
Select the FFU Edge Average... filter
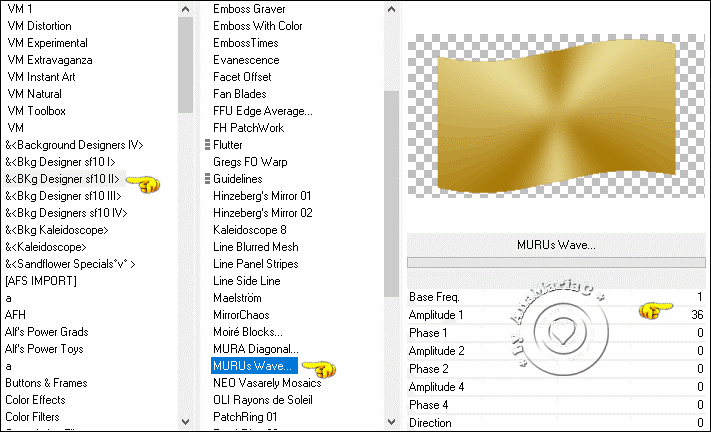[263, 111]
